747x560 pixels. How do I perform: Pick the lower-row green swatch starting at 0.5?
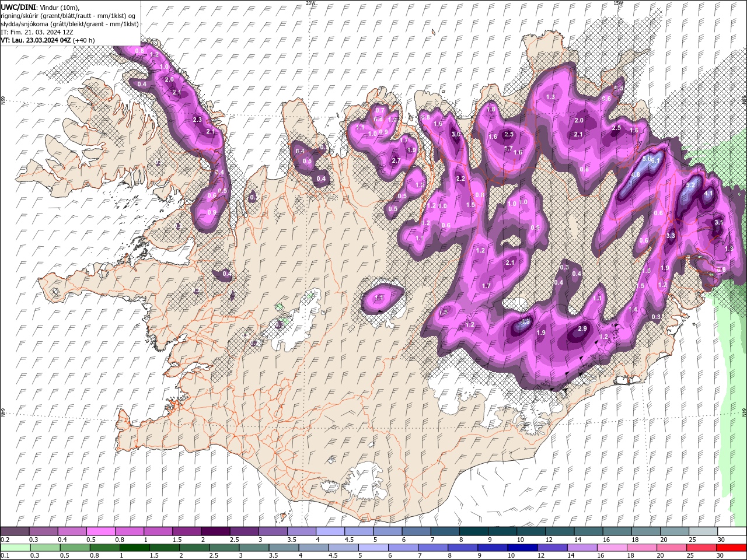pyautogui.click(x=75, y=548)
